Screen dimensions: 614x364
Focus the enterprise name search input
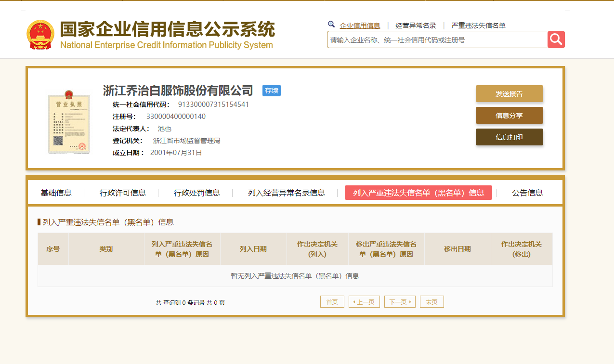pyautogui.click(x=437, y=39)
